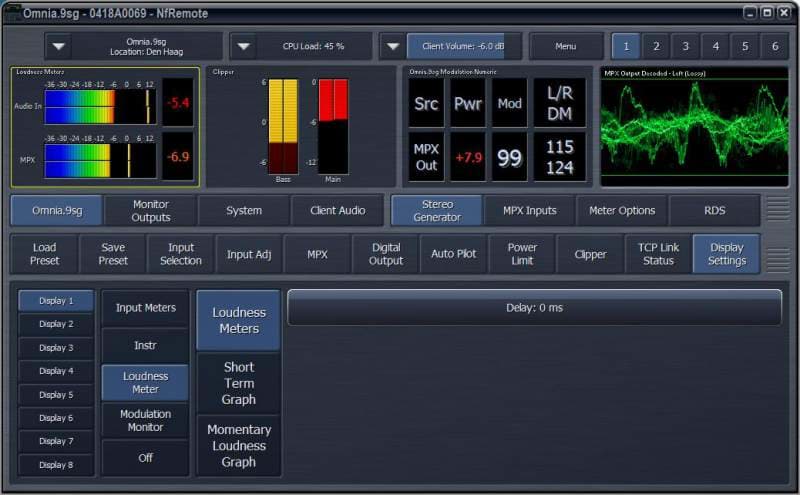Screen dimensions: 800x495
Task: Click the Pwr modulation tile
Action: (x=468, y=104)
